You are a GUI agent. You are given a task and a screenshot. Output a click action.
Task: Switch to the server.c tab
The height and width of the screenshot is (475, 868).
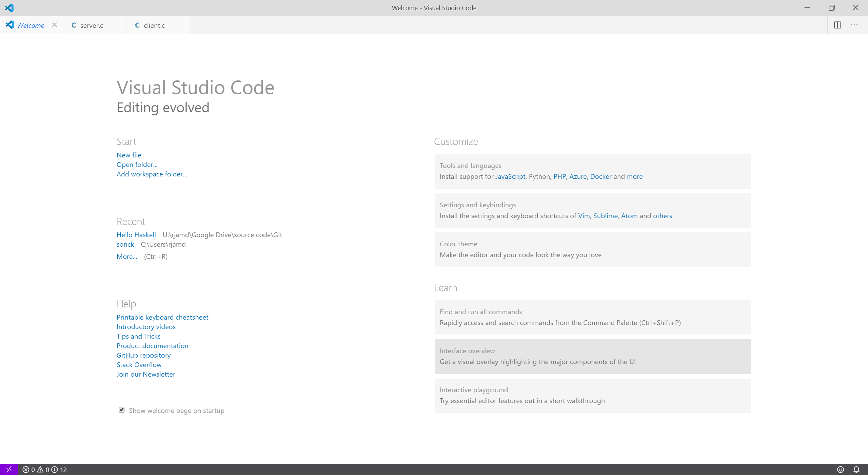[x=91, y=25]
